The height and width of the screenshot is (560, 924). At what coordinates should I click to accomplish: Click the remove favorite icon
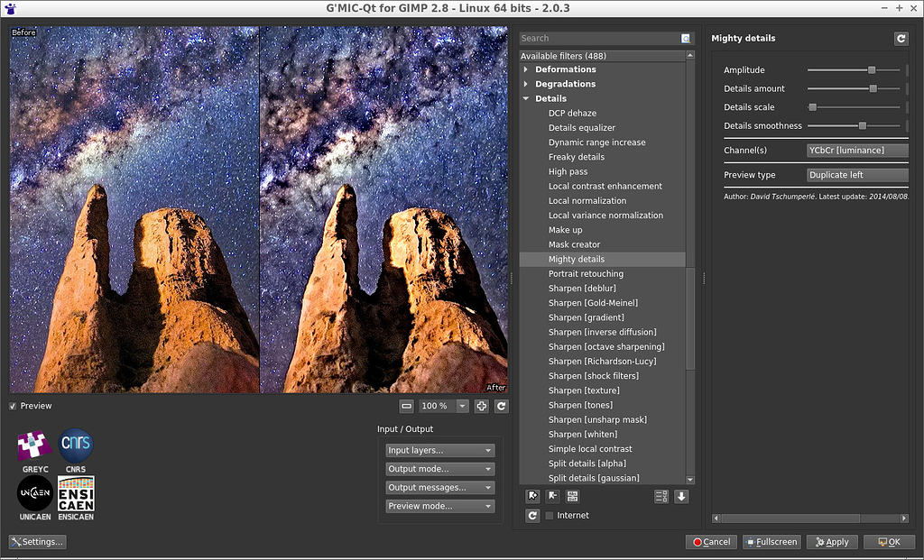tap(552, 496)
